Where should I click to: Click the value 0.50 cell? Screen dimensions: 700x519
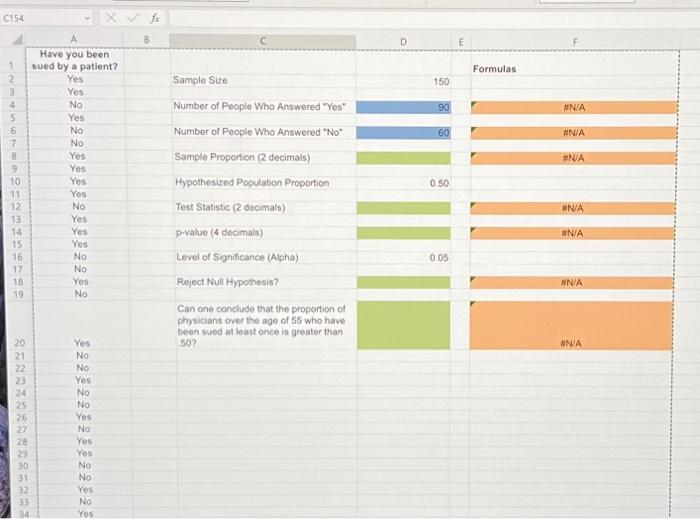tap(404, 183)
